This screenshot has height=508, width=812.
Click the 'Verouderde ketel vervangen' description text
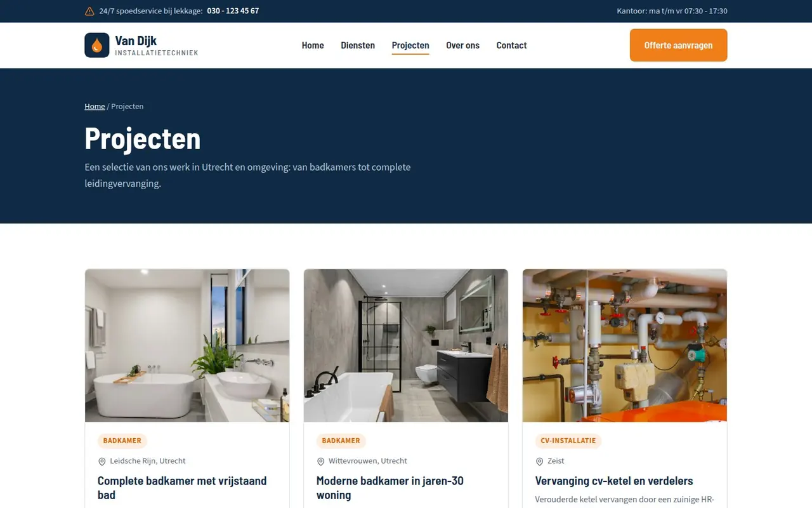[x=625, y=500]
